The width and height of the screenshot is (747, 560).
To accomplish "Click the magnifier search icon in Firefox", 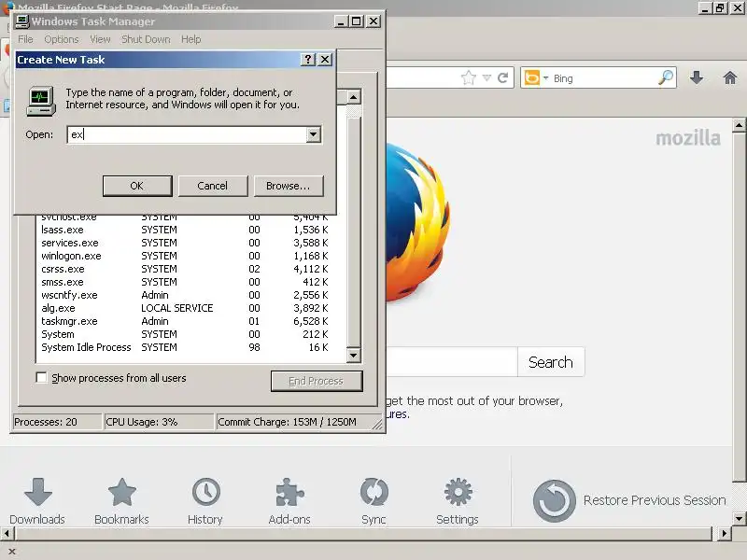I will coord(666,77).
